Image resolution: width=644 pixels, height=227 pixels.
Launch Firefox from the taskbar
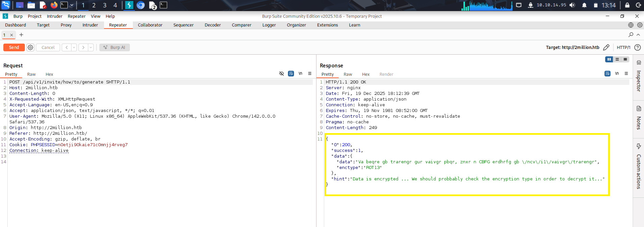pos(54,5)
